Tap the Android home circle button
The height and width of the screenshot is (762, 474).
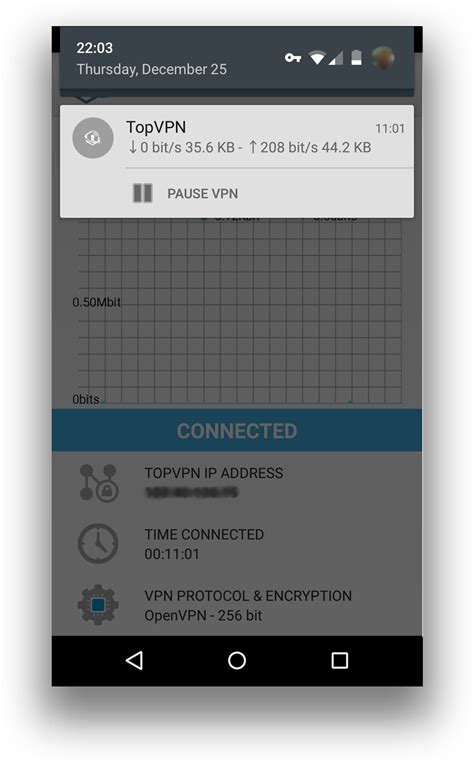coord(237,660)
